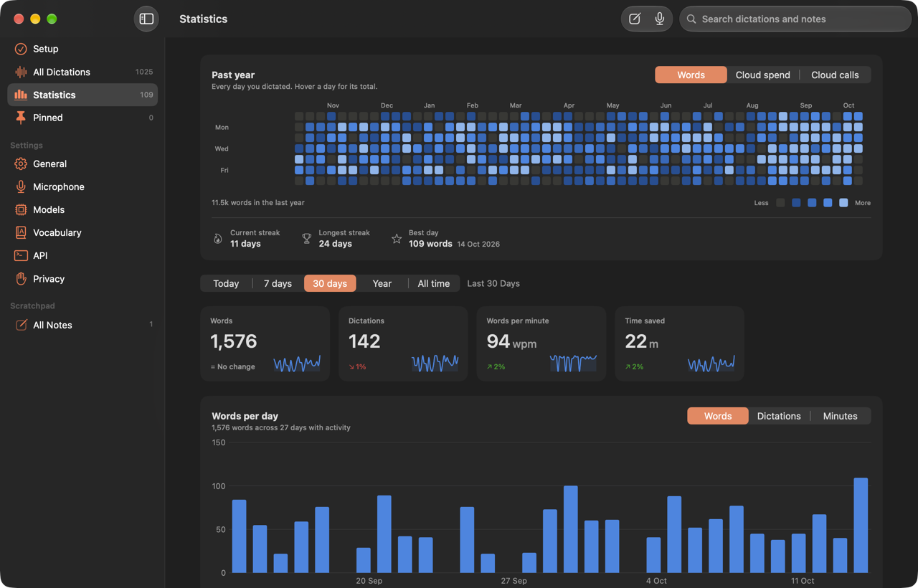
Task: Click the '14 Oct 2026' best day date
Action: [478, 244]
